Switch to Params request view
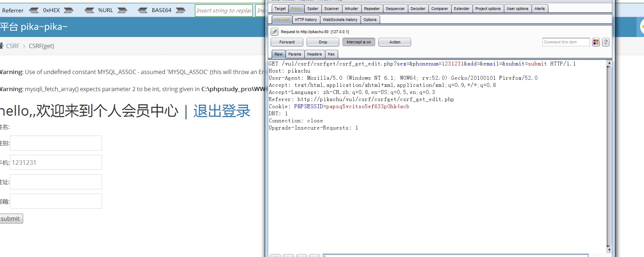Viewport: 644px width, 257px height. click(x=294, y=54)
